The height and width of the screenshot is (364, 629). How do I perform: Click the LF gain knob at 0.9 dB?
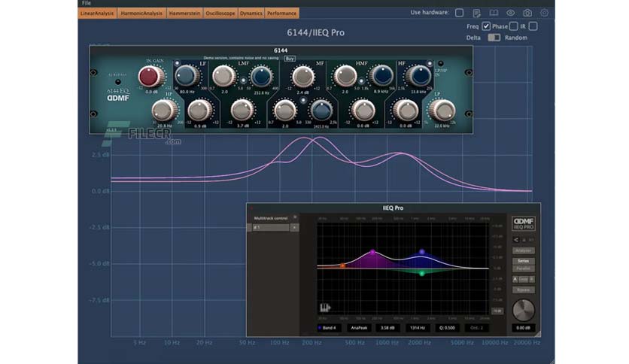200,111
